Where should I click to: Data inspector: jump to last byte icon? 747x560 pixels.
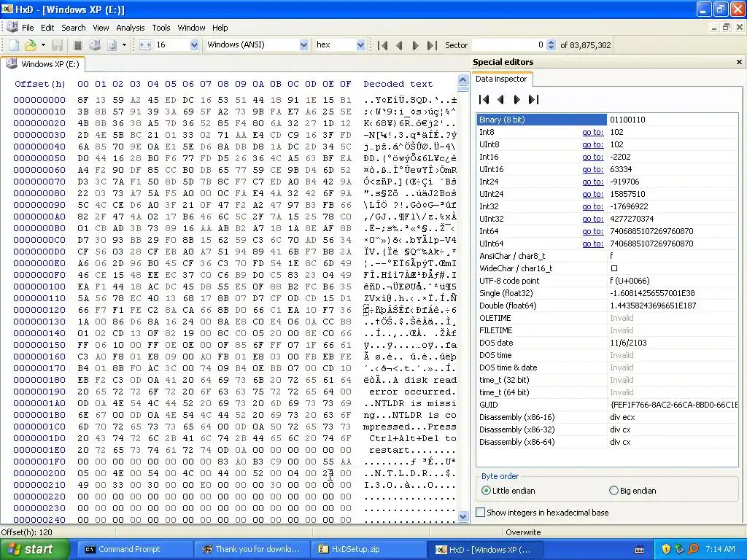coord(533,99)
